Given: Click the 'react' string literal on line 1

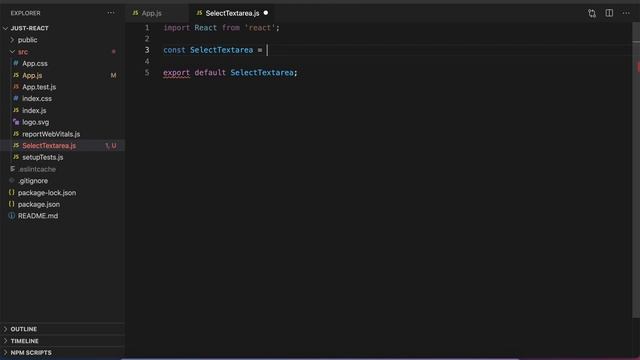Looking at the screenshot, I should click(x=260, y=28).
